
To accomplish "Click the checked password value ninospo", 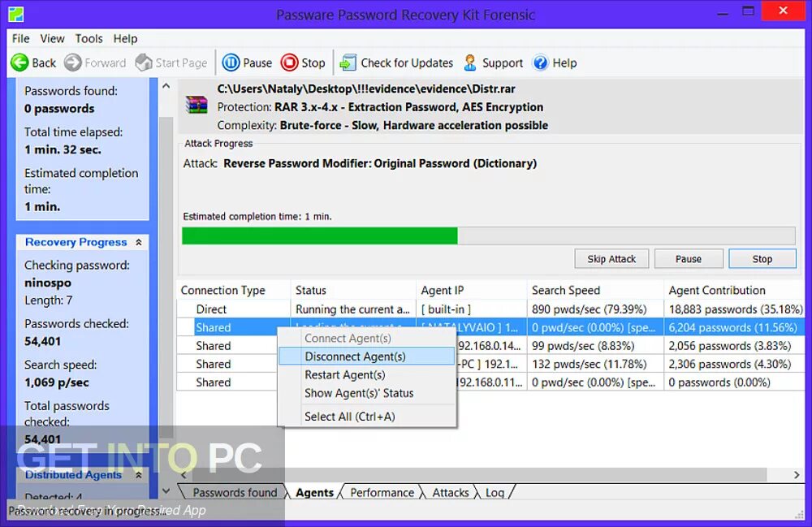I will [48, 283].
